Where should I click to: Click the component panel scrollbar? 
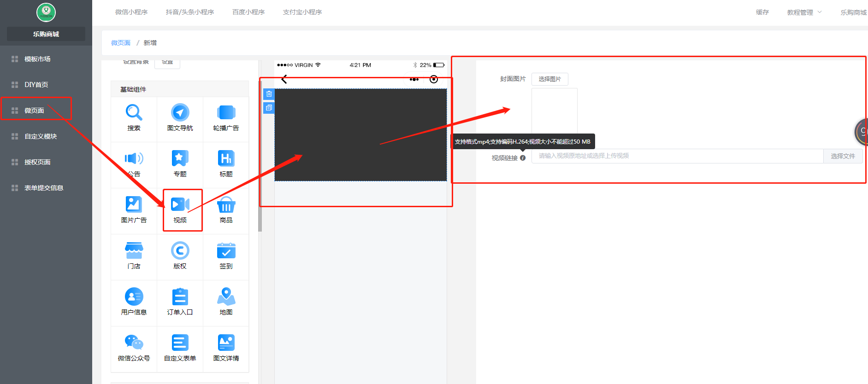[260, 157]
